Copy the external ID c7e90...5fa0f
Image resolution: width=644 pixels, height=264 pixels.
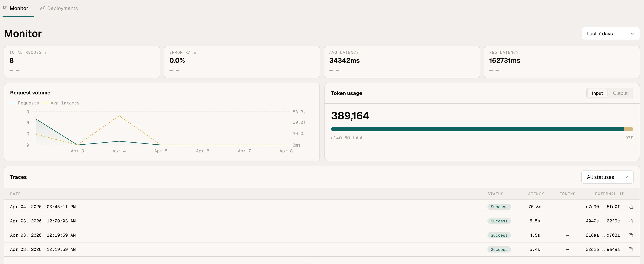[631, 207]
